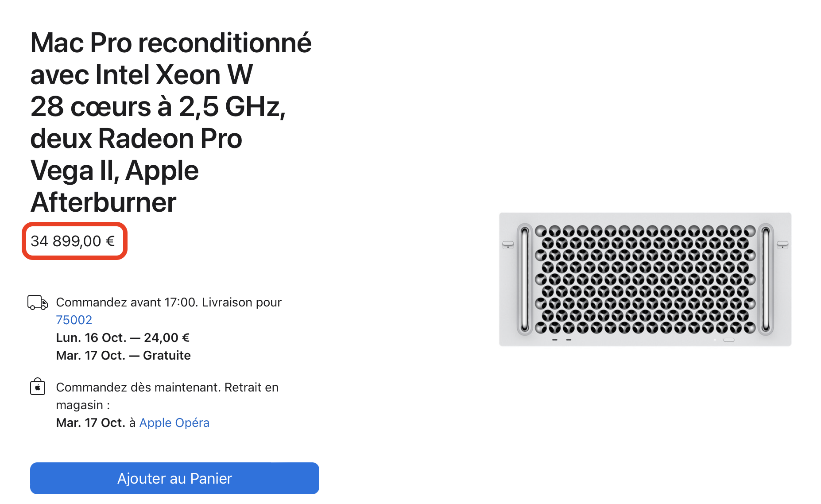Click the Commandez avant 17:00 delivery text

tap(169, 302)
